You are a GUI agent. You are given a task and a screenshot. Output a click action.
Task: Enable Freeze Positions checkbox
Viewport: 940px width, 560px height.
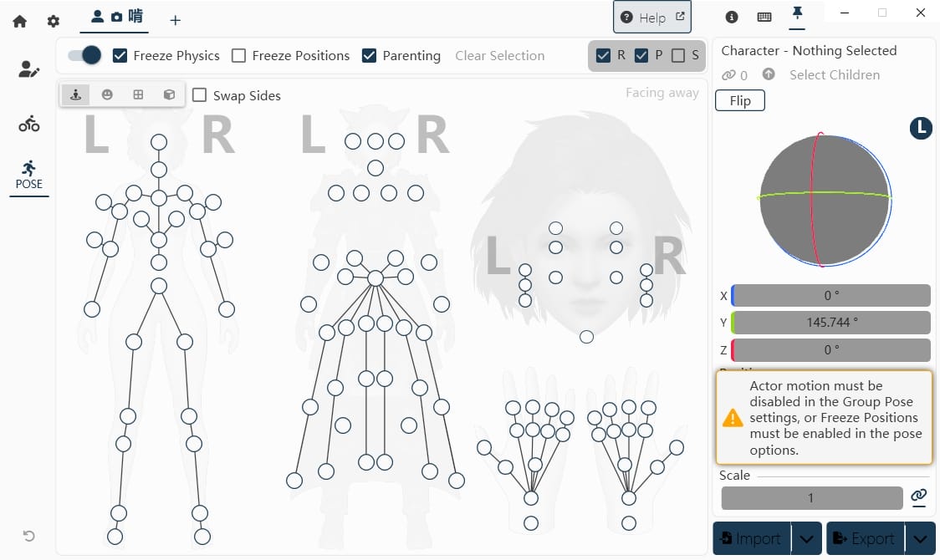click(x=238, y=56)
